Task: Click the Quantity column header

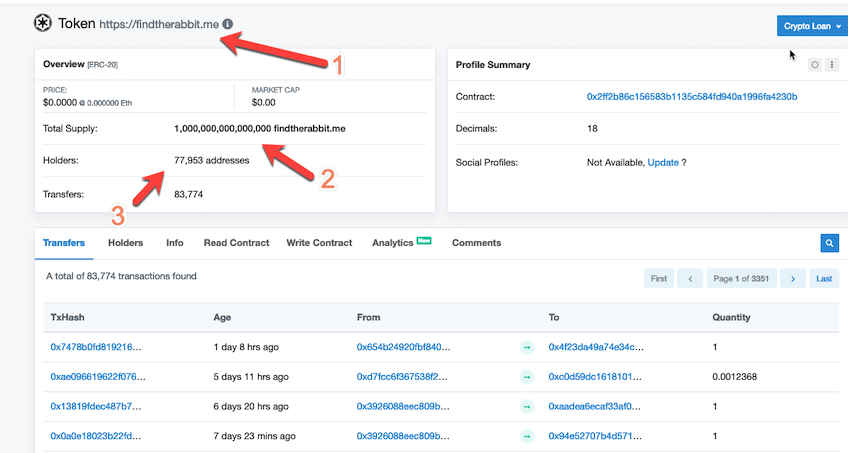Action: (x=731, y=317)
